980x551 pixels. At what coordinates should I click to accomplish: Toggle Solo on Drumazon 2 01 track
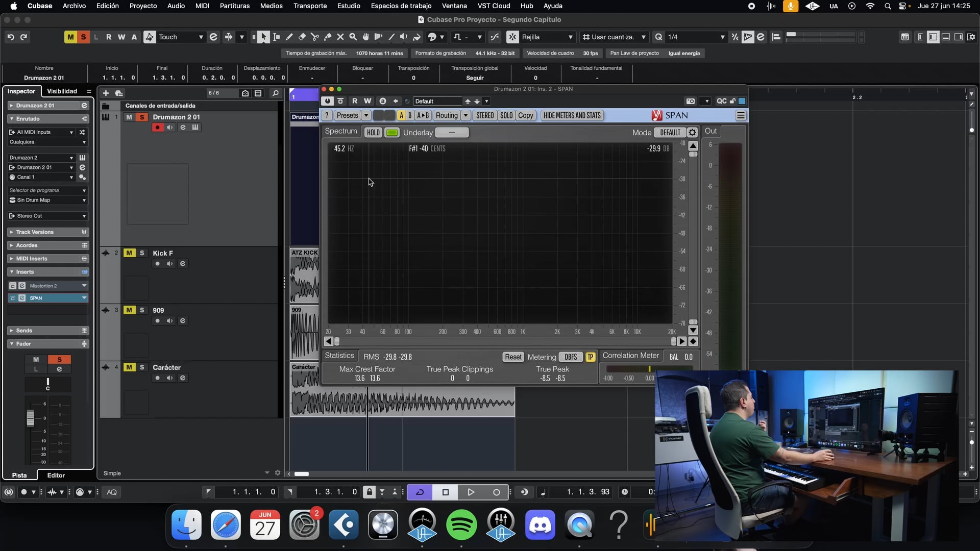pyautogui.click(x=142, y=117)
